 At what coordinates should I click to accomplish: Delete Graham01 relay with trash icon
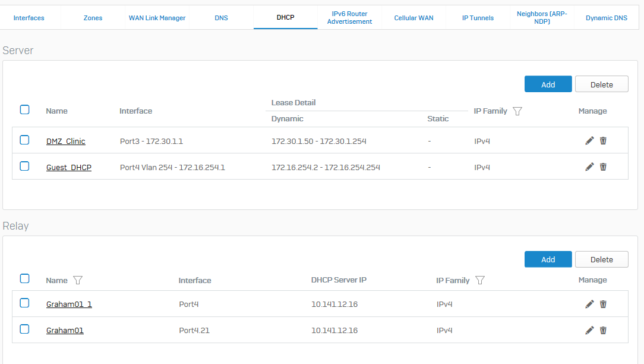point(603,330)
